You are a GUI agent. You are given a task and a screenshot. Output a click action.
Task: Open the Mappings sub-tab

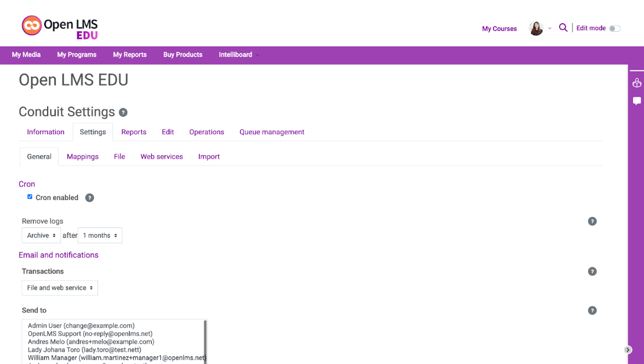[x=83, y=156]
